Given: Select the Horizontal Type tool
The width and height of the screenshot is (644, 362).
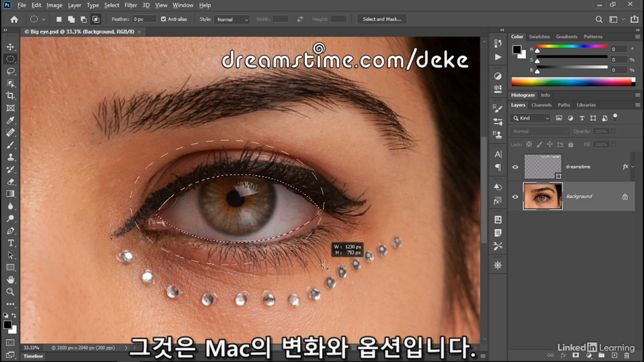Looking at the screenshot, I should point(10,243).
